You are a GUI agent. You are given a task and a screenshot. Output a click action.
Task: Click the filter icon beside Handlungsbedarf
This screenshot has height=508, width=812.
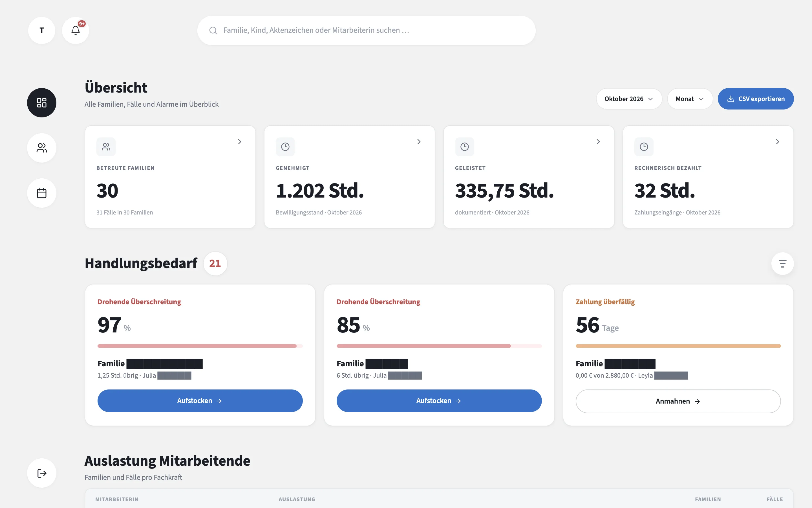(782, 263)
